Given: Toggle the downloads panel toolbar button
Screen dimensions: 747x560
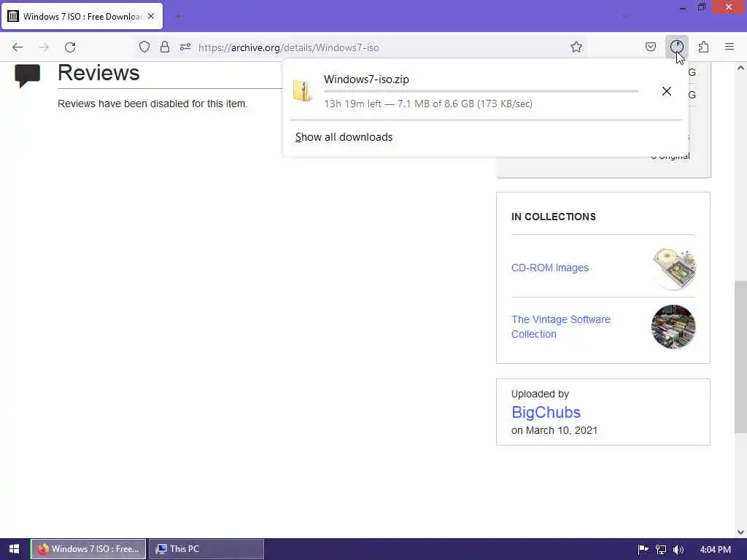Looking at the screenshot, I should pos(677,47).
